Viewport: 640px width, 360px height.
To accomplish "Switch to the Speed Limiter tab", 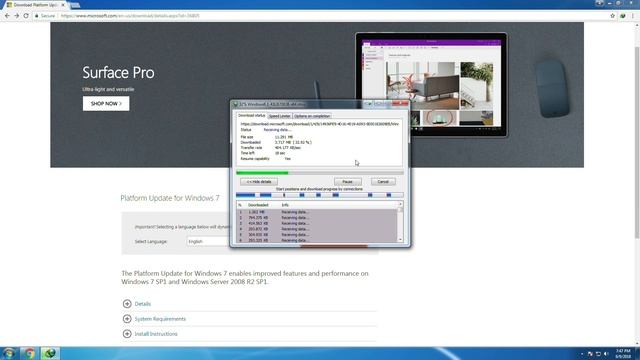I will point(279,116).
